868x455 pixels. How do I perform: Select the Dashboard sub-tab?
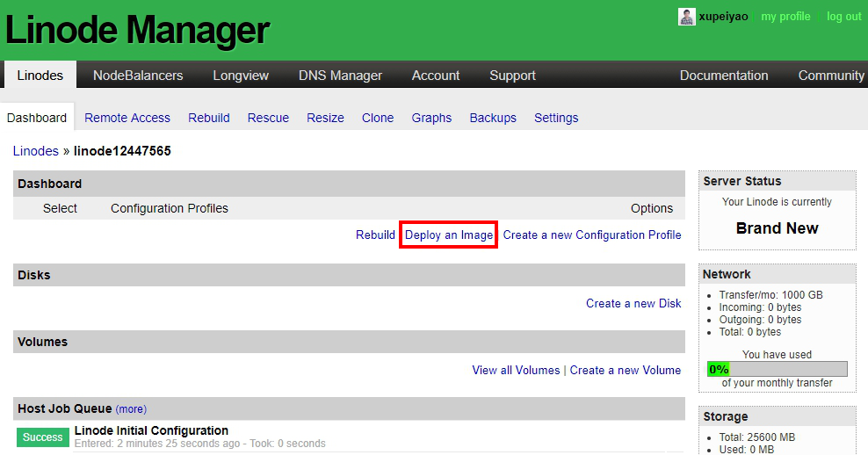click(37, 118)
